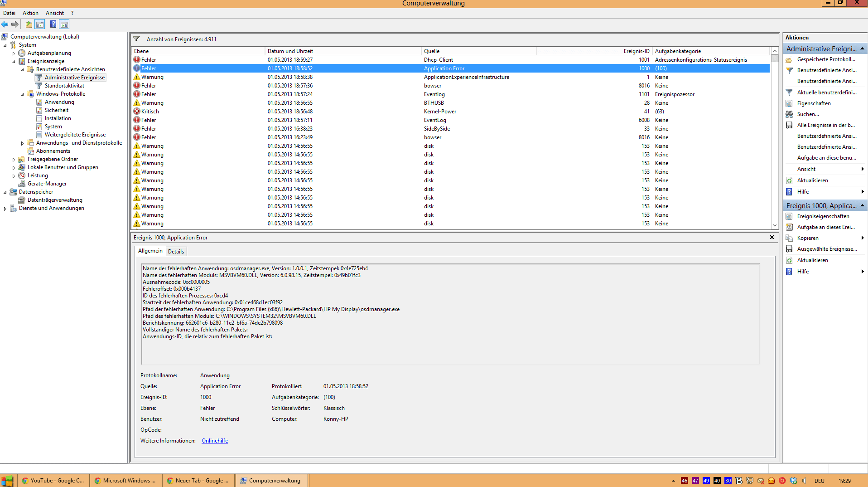The image size is (868, 487).
Task: Open Kopieren submenu in Aktionen pane
Action: point(825,238)
